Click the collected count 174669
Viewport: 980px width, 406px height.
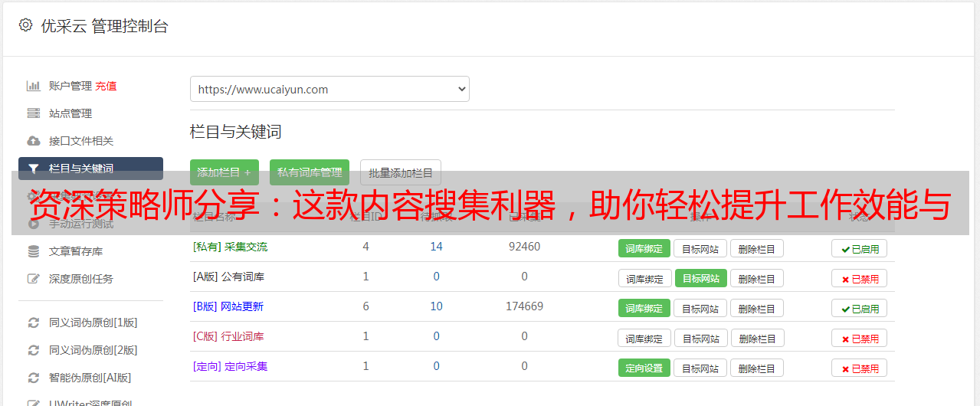(x=524, y=306)
